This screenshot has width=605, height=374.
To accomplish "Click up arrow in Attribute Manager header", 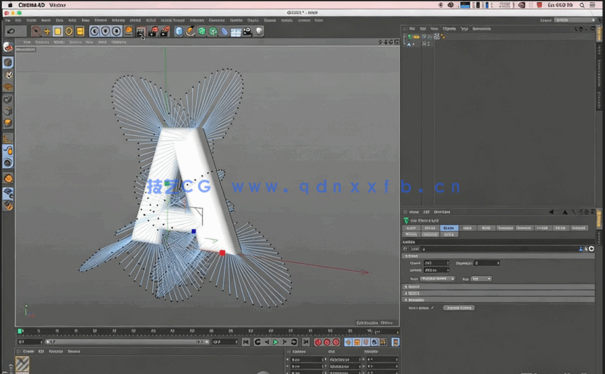I will [564, 212].
